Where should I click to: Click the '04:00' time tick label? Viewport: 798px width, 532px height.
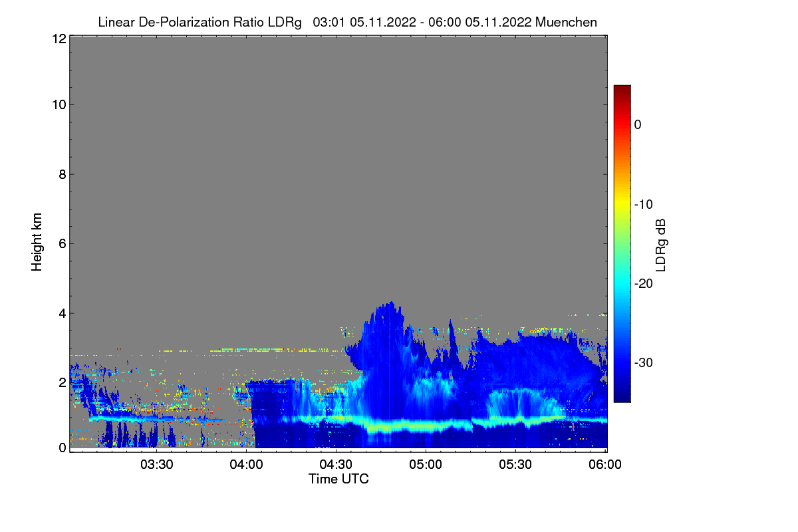[x=245, y=464]
